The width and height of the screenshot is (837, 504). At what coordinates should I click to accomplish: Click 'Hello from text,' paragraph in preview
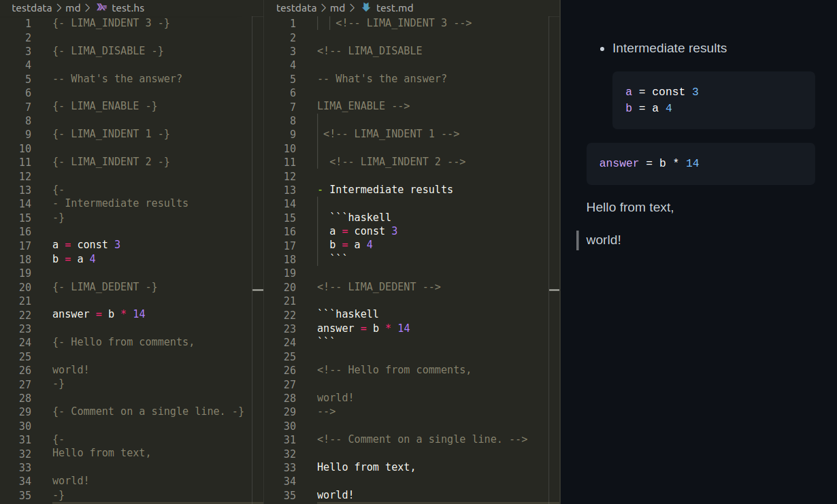click(x=630, y=207)
